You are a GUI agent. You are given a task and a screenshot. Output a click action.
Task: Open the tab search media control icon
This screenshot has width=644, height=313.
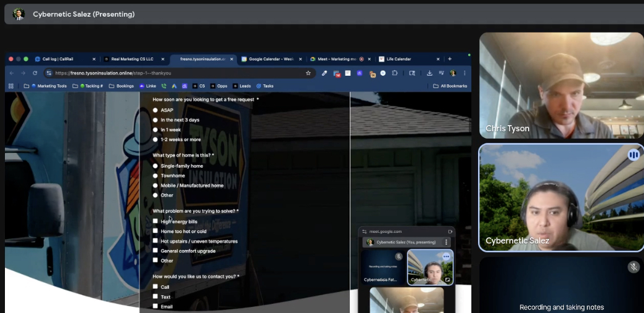(x=442, y=73)
